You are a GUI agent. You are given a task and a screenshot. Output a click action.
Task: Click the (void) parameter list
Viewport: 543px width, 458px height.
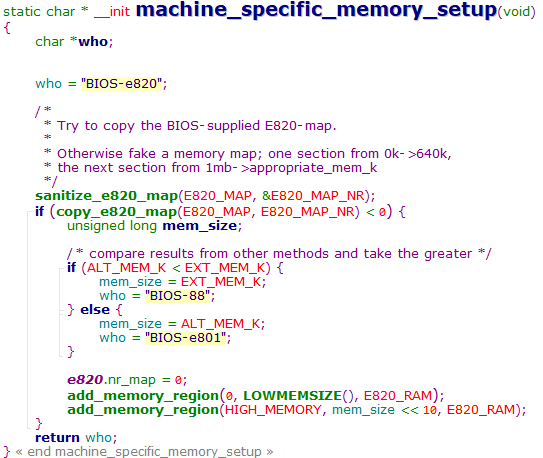click(516, 12)
